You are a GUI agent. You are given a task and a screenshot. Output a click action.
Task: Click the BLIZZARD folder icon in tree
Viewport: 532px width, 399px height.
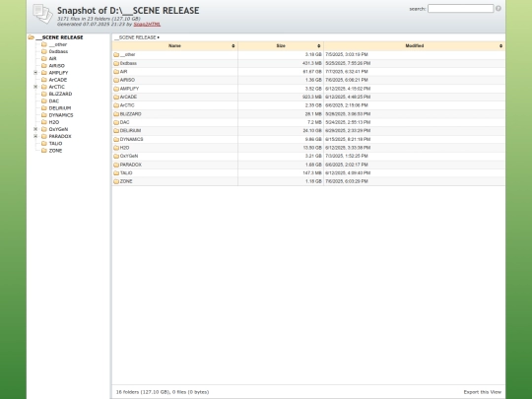point(44,94)
